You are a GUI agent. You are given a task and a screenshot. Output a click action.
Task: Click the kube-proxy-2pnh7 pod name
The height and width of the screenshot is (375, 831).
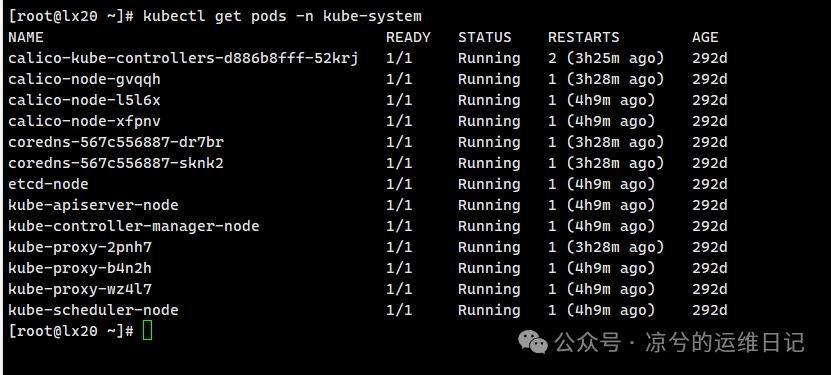tap(80, 247)
